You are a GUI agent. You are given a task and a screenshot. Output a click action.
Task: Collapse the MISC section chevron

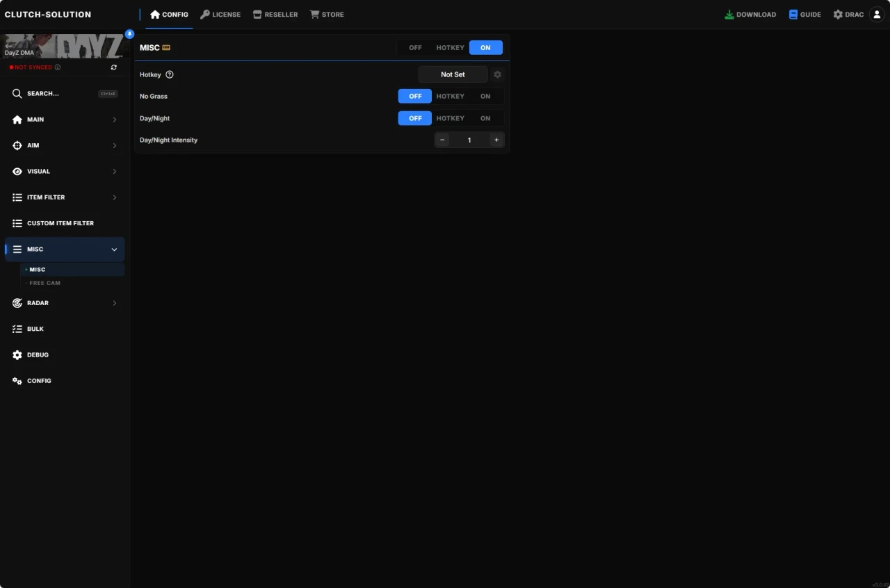coord(115,250)
